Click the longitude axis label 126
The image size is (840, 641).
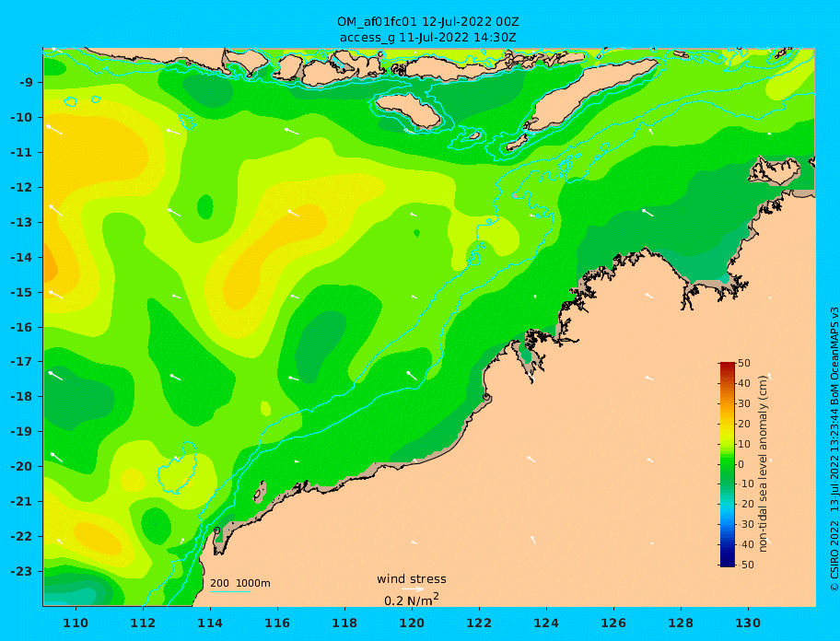[613, 623]
